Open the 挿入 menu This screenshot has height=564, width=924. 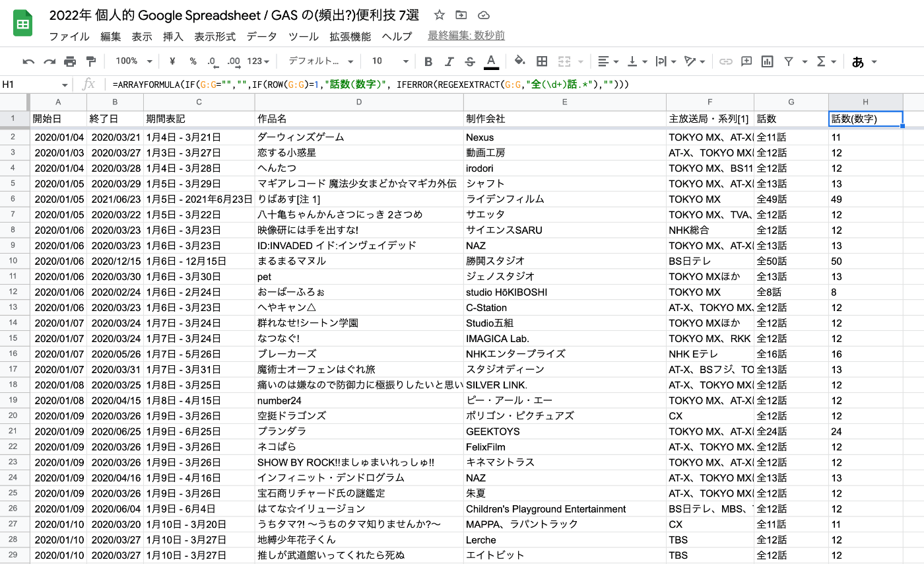(x=173, y=36)
